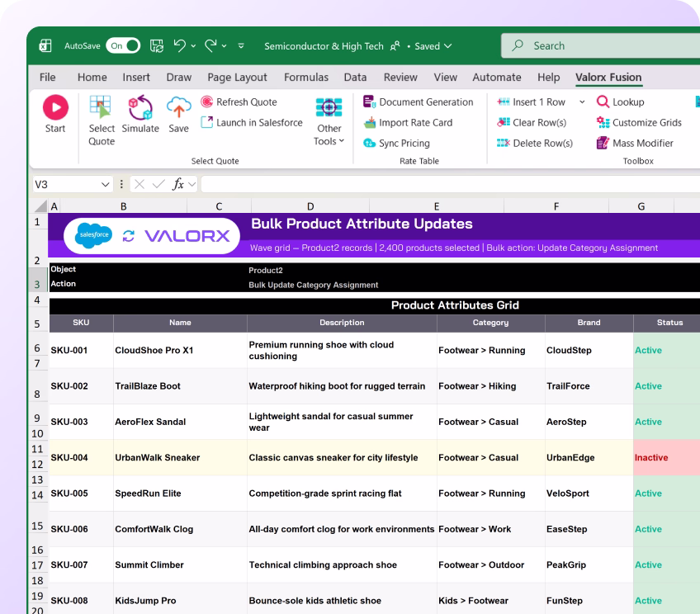
Task: Click Delete Row(s)
Action: [x=535, y=144]
